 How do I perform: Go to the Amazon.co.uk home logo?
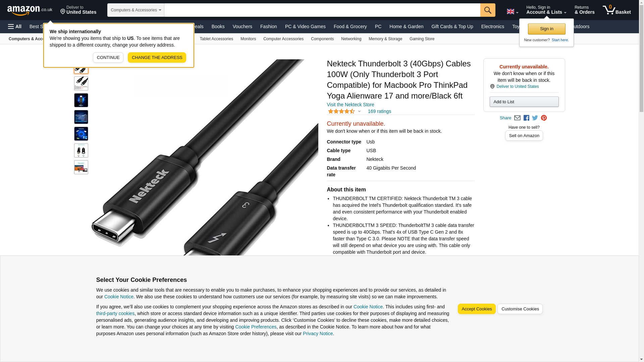[30, 10]
